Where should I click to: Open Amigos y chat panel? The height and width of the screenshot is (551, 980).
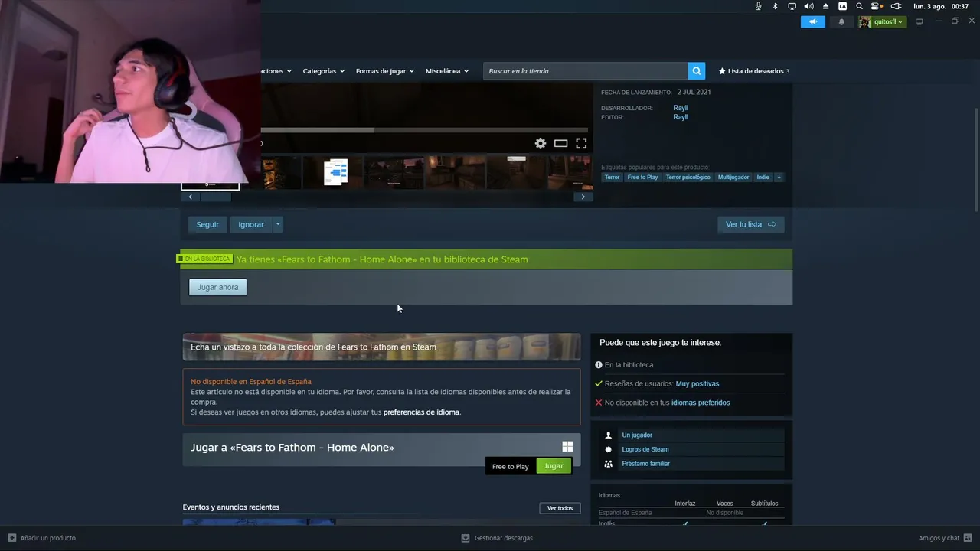[x=945, y=538]
